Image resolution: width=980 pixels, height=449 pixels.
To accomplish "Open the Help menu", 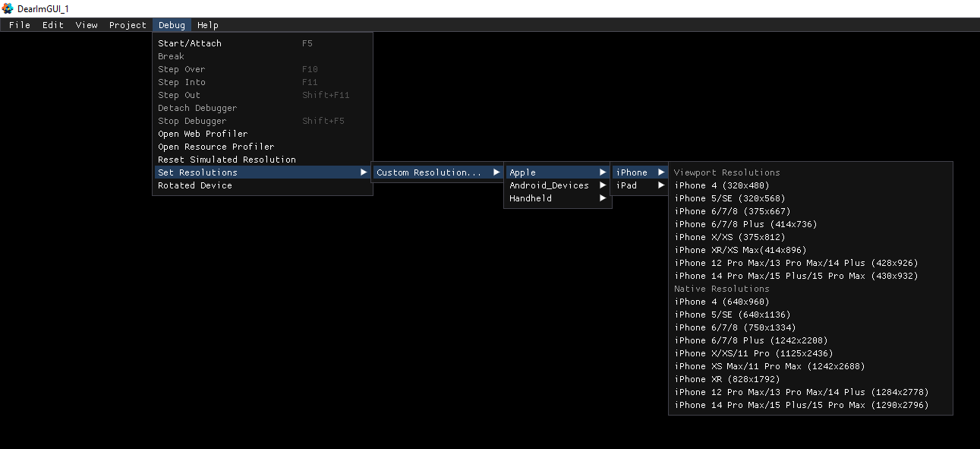I will point(208,25).
